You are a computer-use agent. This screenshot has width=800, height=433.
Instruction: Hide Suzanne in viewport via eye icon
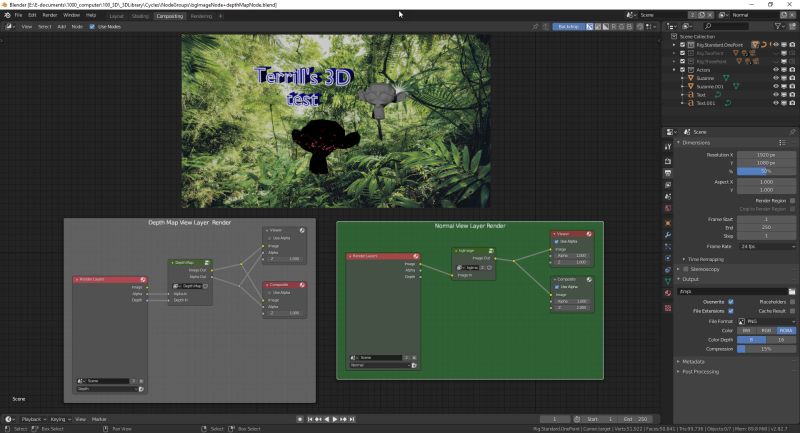[x=776, y=78]
